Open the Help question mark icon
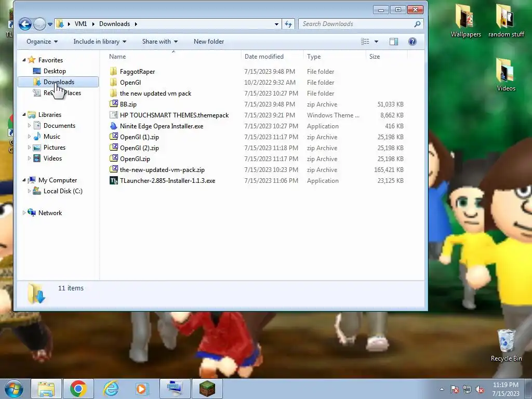Image resolution: width=532 pixels, height=399 pixels. [412, 42]
